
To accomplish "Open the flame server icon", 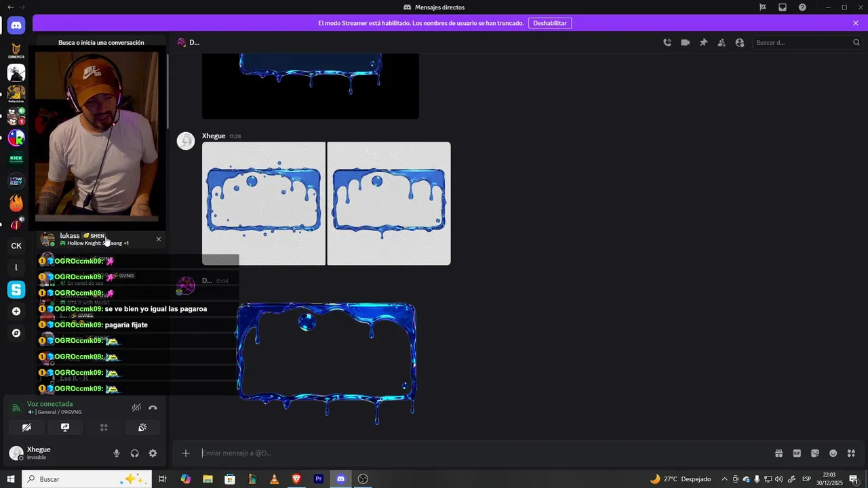I will pos(16,203).
